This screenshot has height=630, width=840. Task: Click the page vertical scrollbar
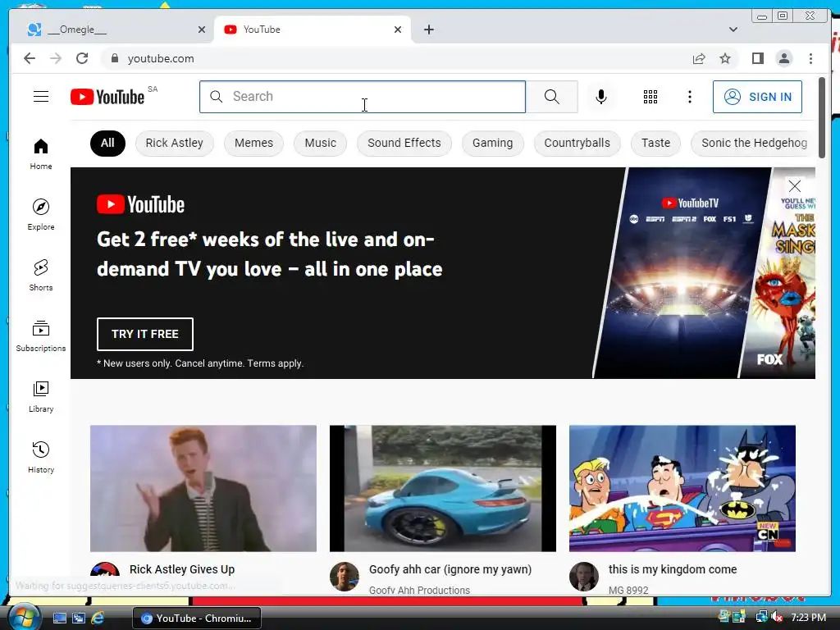pos(822,118)
